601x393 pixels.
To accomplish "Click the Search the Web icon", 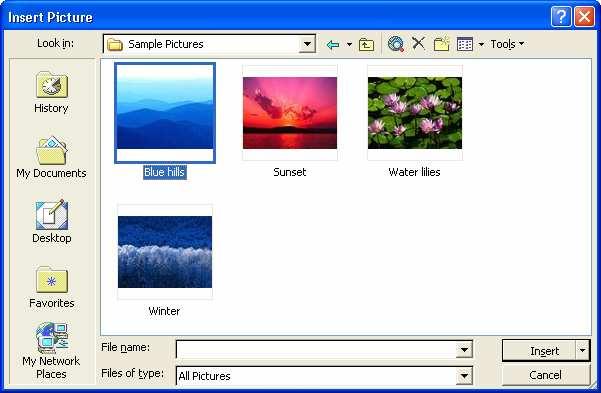I will pyautogui.click(x=396, y=44).
